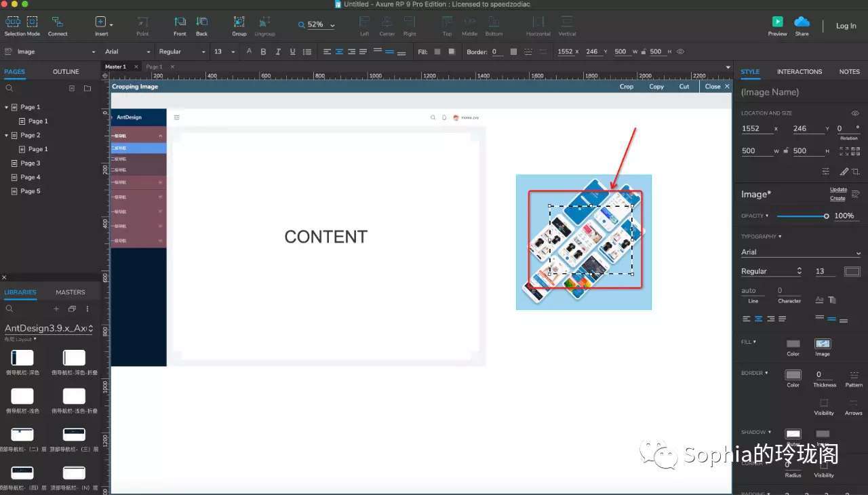The width and height of the screenshot is (868, 495).
Task: Click the hamburger menu in canvas header
Action: point(177,117)
